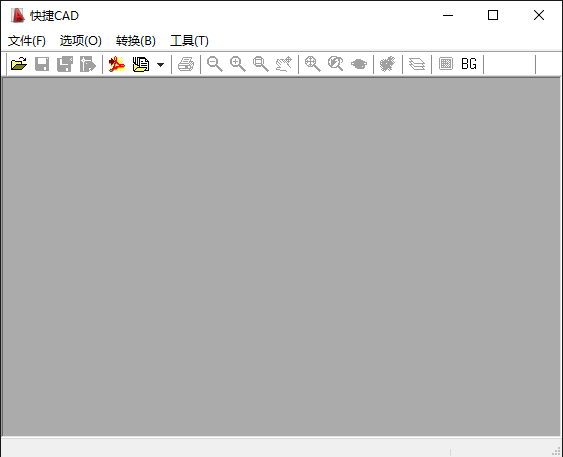Close the 快捷CAD window

click(x=539, y=15)
